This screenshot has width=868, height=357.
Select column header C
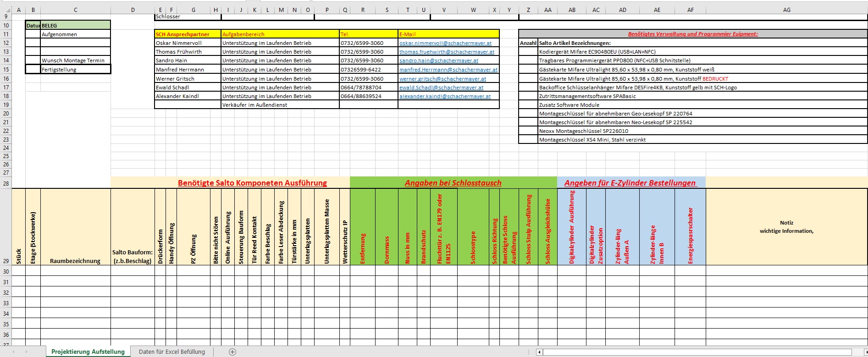(76, 10)
